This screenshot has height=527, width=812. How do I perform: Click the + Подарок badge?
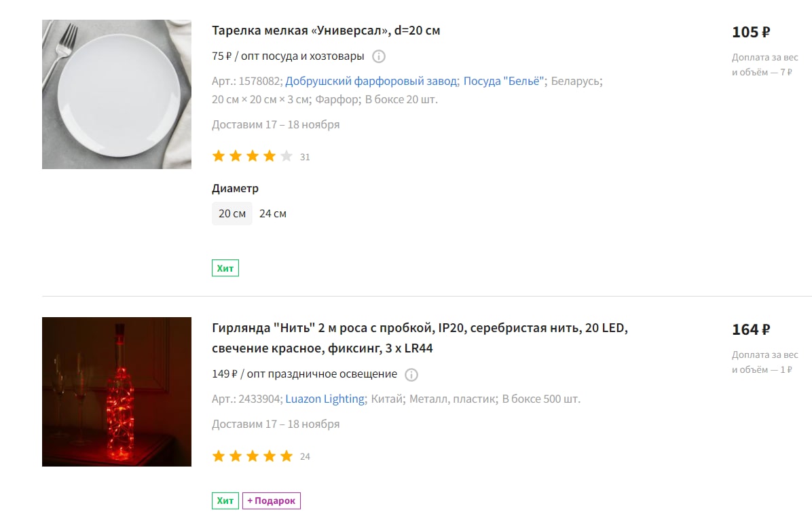[x=272, y=501]
